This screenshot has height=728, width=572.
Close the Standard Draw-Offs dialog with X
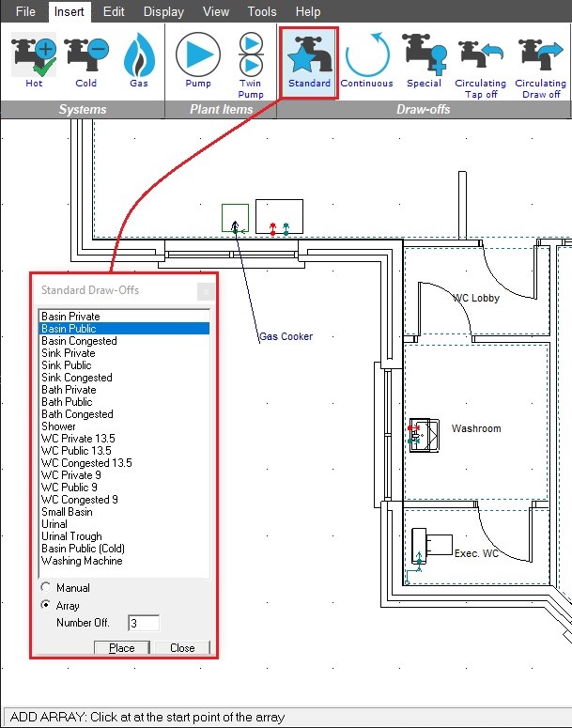(206, 291)
